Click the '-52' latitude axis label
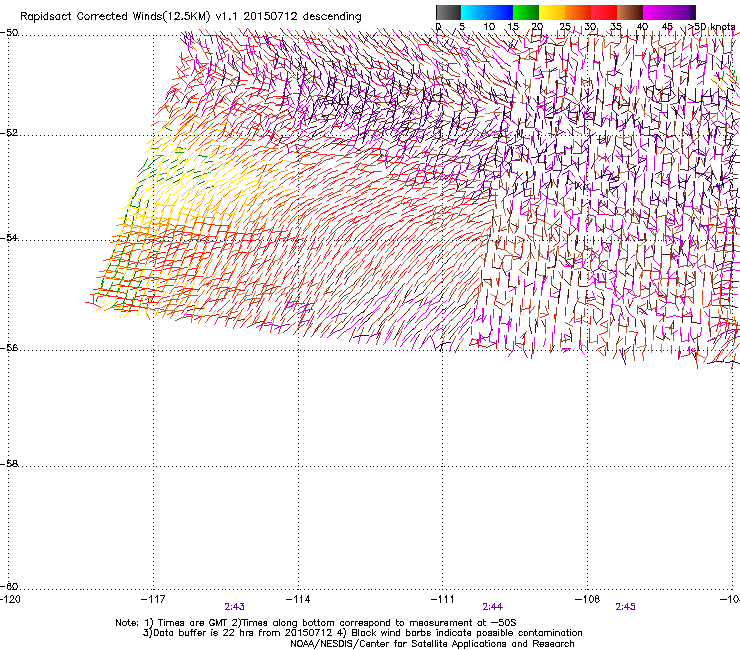This screenshot has height=650, width=740. (9, 133)
